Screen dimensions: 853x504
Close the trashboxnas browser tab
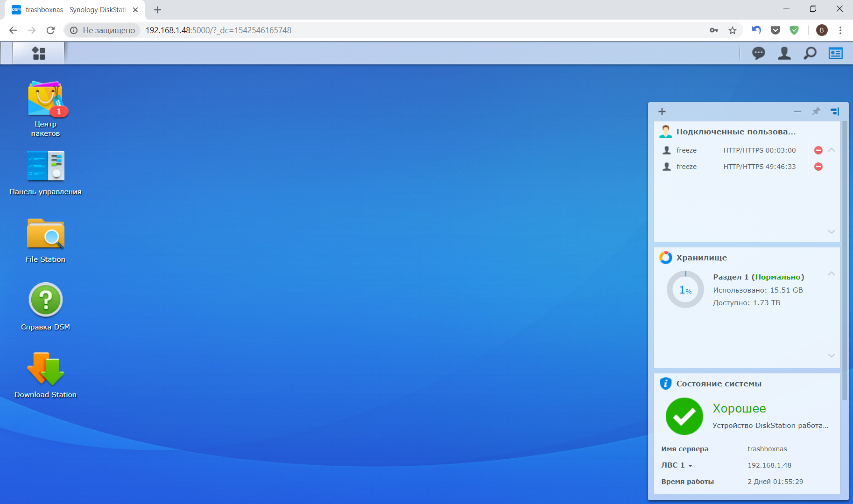coord(135,10)
